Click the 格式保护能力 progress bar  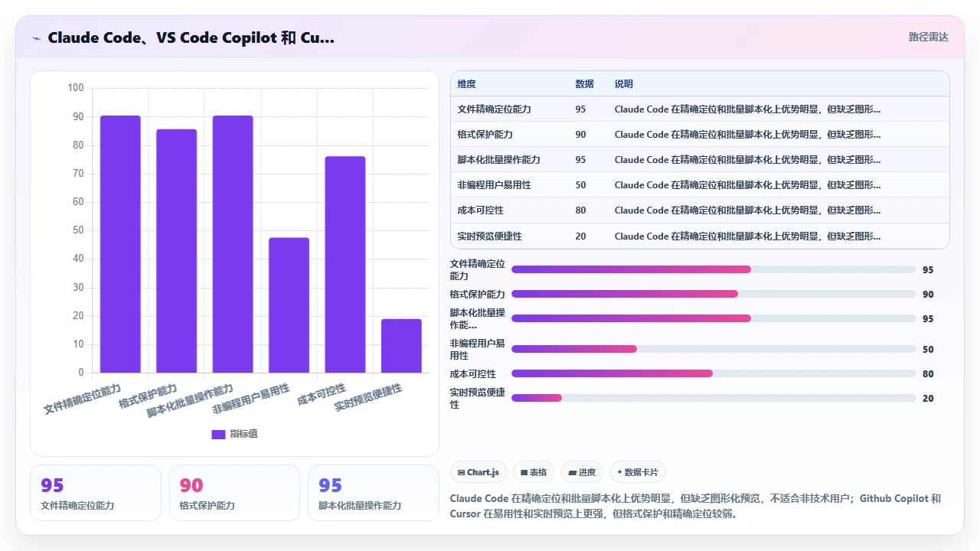(714, 294)
